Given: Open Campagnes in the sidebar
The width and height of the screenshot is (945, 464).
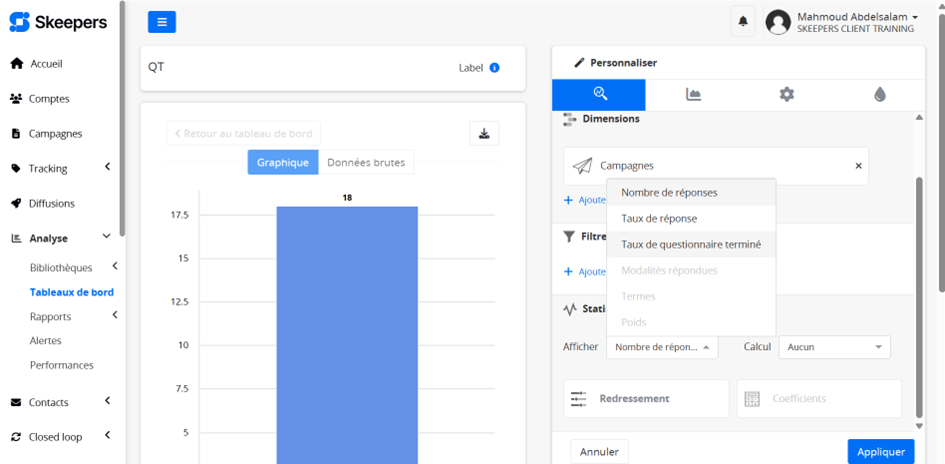Looking at the screenshot, I should point(55,133).
